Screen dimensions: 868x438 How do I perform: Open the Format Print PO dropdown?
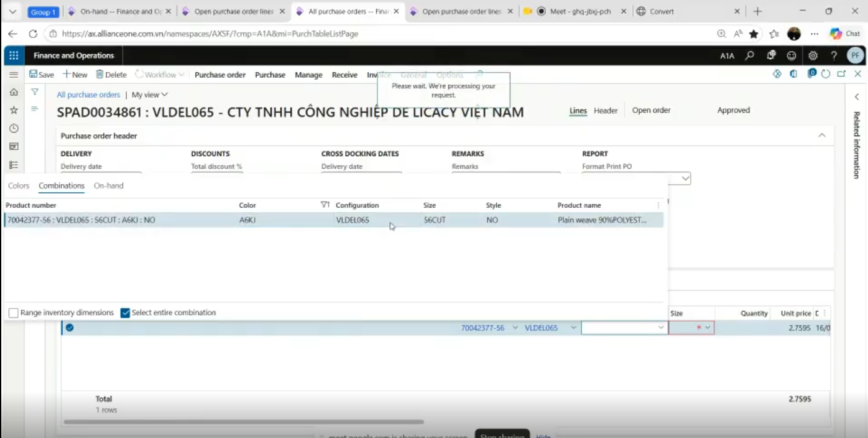685,179
